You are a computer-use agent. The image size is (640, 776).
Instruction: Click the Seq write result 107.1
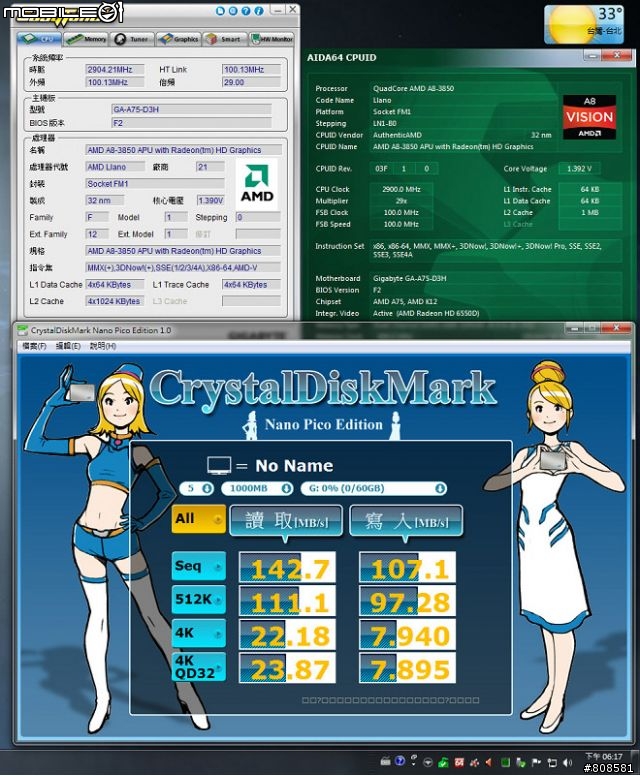coord(407,568)
